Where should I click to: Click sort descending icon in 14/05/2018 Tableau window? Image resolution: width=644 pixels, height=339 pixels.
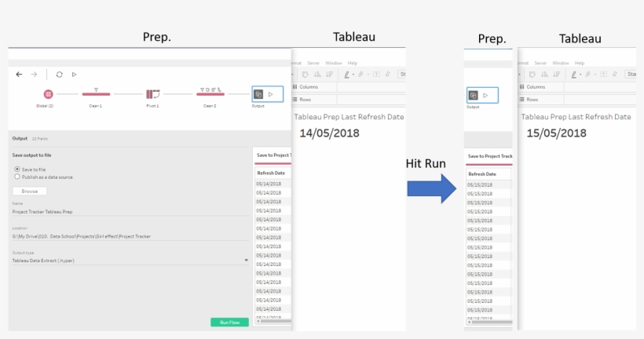(x=329, y=75)
